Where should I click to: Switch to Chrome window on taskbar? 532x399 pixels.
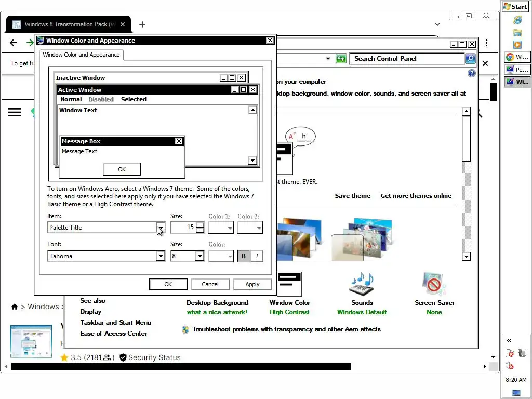(516, 57)
